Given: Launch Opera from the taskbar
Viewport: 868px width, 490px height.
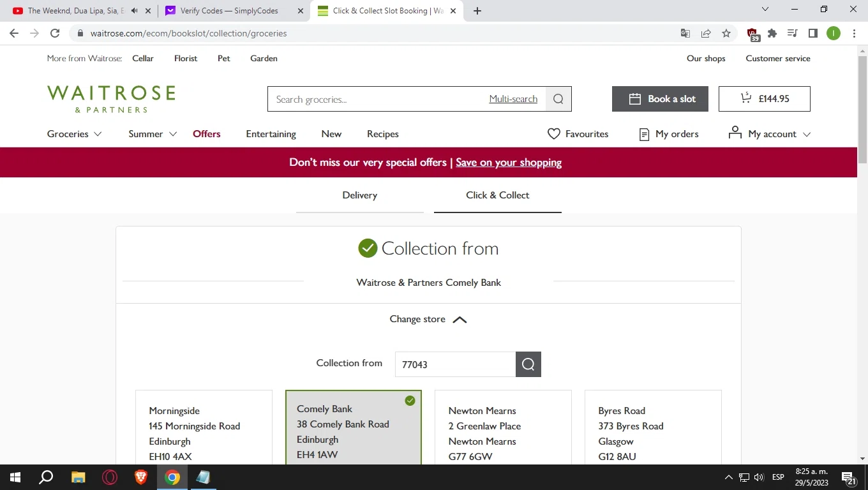Looking at the screenshot, I should (110, 477).
